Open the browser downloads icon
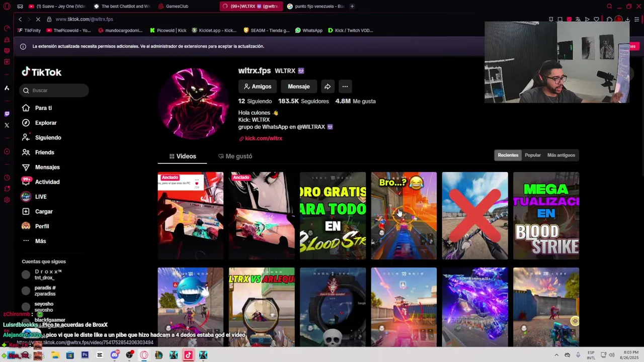The image size is (644, 362). click(x=628, y=19)
